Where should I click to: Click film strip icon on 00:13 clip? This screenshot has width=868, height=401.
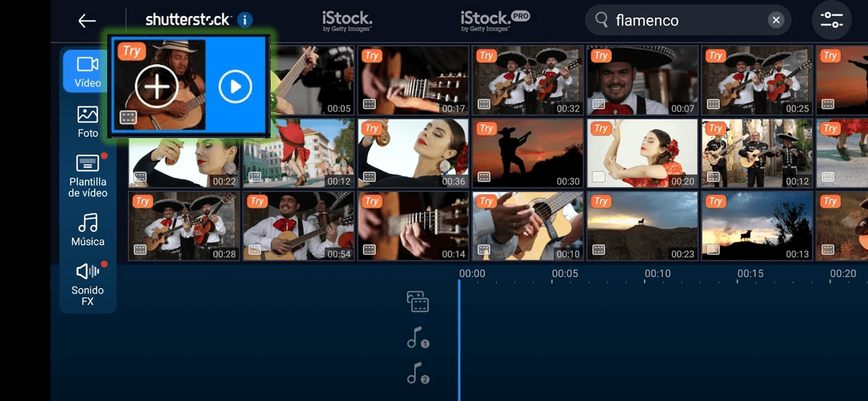point(713,250)
